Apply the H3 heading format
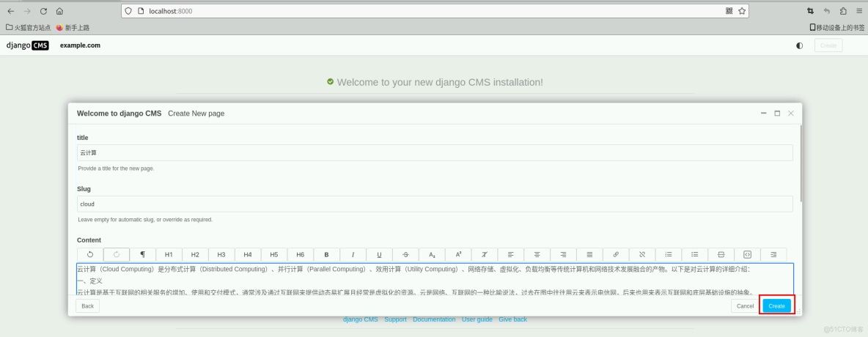The width and height of the screenshot is (868, 337). tap(221, 254)
